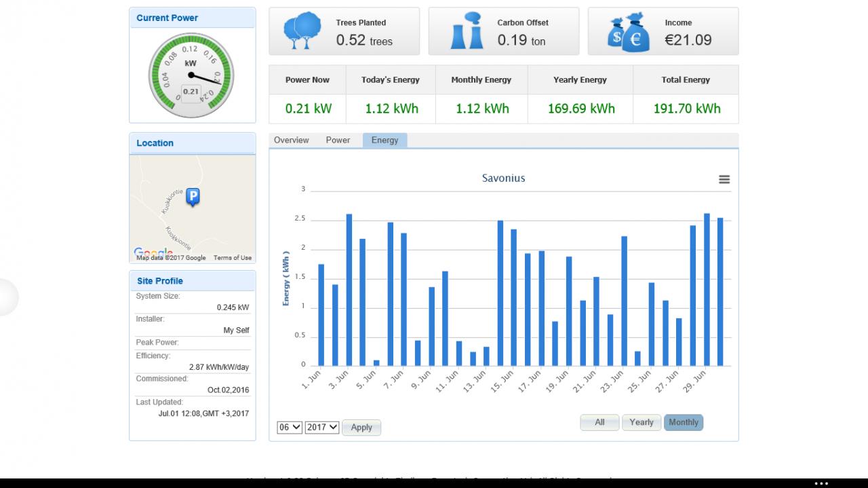868x488 pixels.
Task: Click the Apply button
Action: pyautogui.click(x=361, y=428)
